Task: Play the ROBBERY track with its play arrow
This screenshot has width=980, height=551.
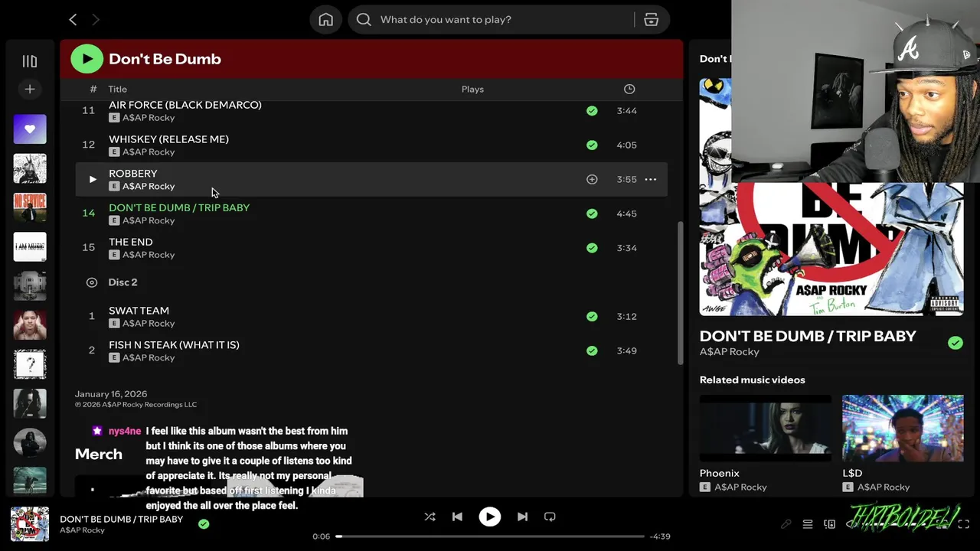Action: tap(93, 179)
